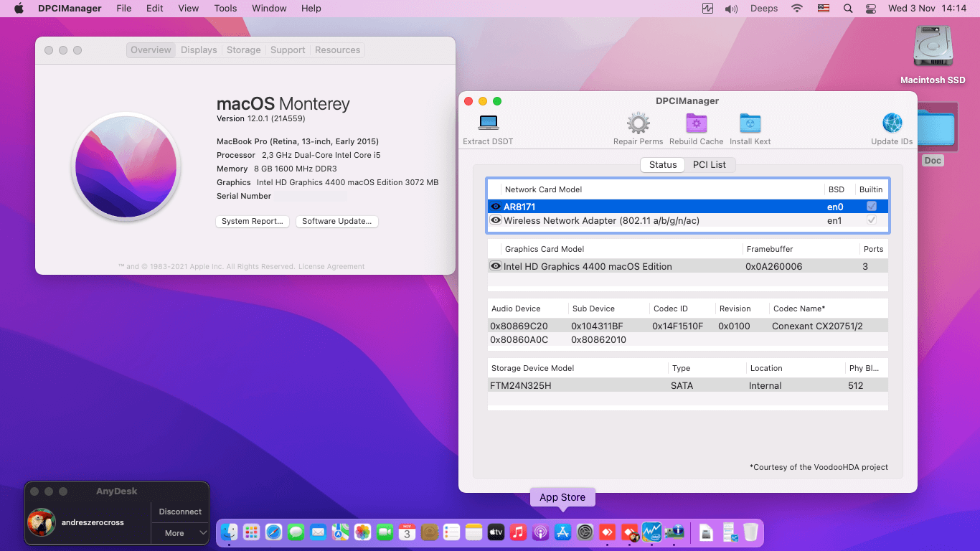This screenshot has height=551, width=980.
Task: Open Launchpad in the Dock
Action: (251, 532)
